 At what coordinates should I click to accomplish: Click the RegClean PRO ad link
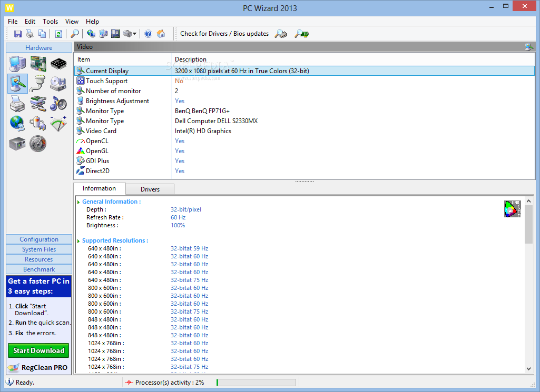point(38,368)
